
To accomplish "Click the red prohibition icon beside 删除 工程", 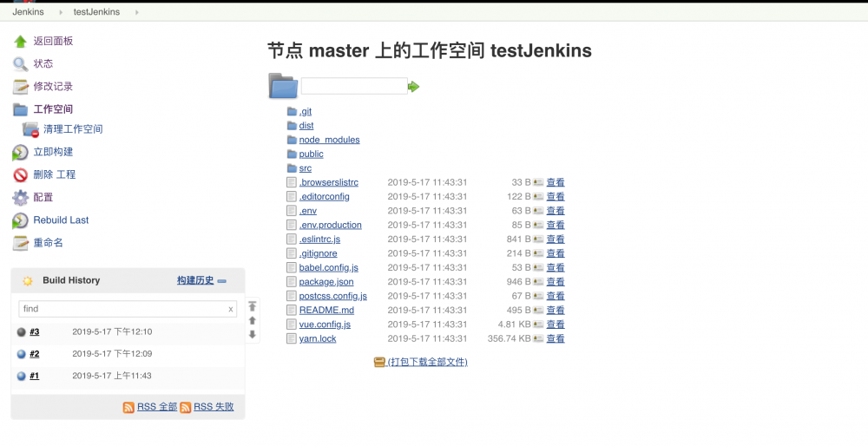I will coord(21,175).
